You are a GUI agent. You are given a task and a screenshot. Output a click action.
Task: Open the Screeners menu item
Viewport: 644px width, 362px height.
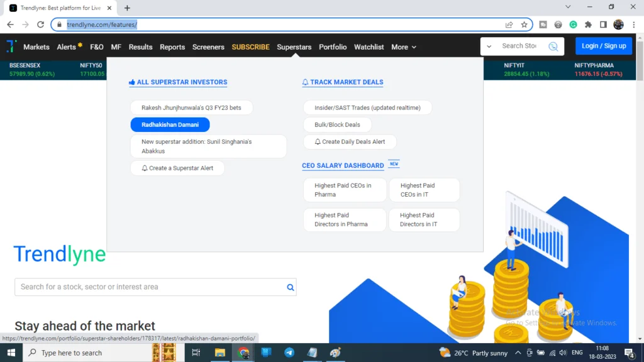click(208, 47)
